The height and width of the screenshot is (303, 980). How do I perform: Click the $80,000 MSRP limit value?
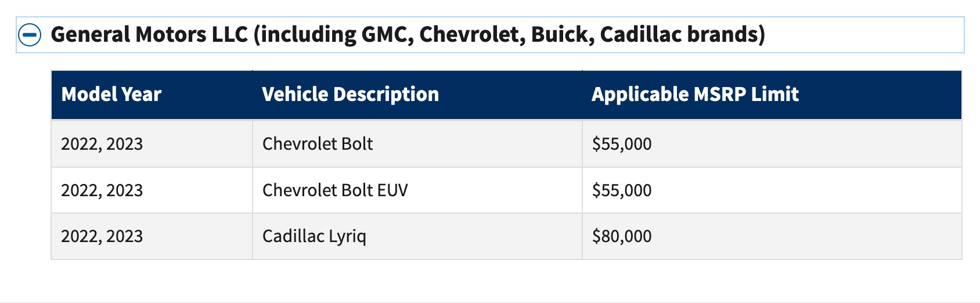pyautogui.click(x=622, y=236)
